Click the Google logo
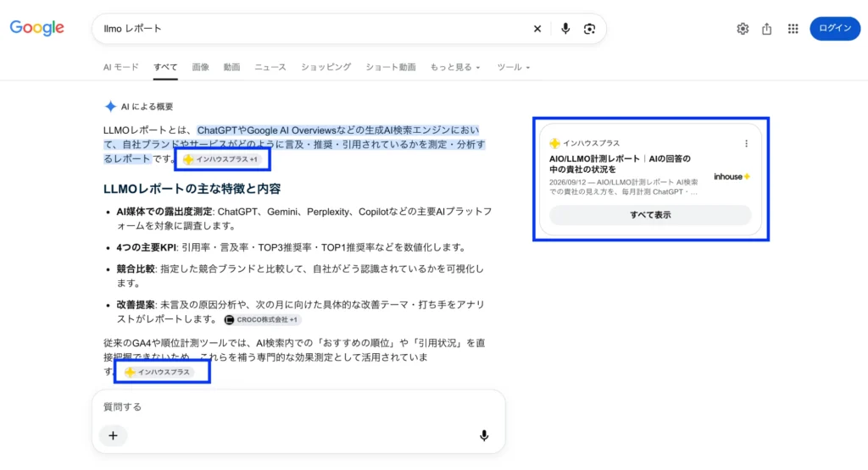This screenshot has height=470, width=868. pyautogui.click(x=37, y=28)
